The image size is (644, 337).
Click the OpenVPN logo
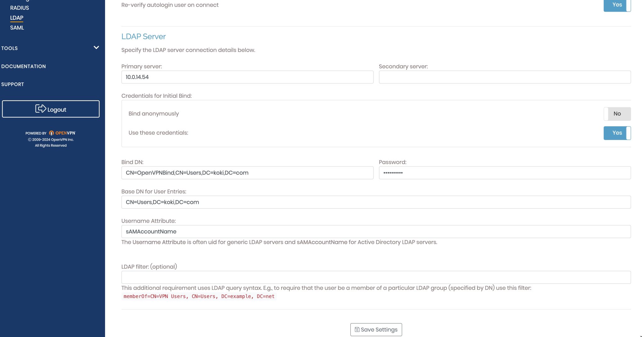pyautogui.click(x=61, y=133)
